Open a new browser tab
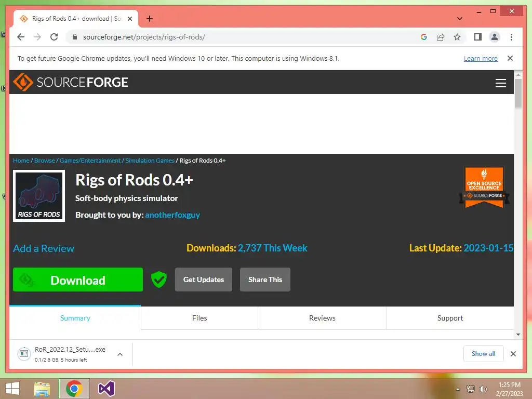Viewport: 532px width, 399px height. coord(150,19)
